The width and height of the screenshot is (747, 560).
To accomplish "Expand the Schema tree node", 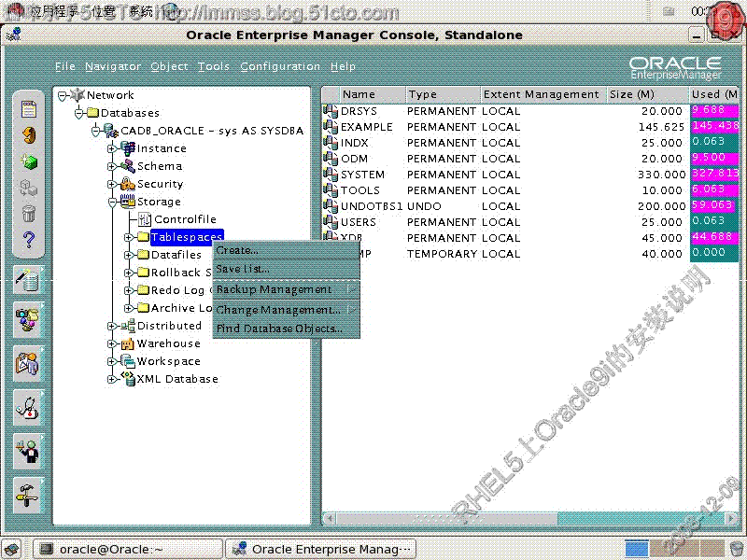I will coord(111,166).
